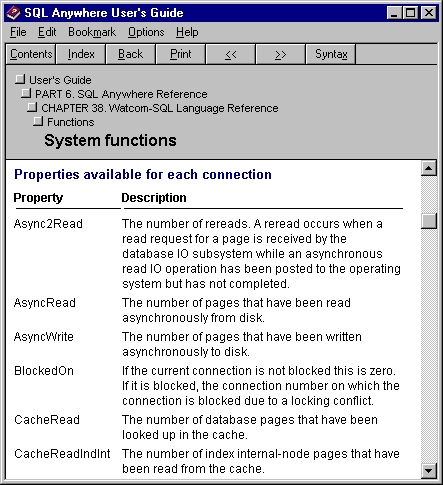
Task: Go to previous topic with << button
Action: pos(231,54)
